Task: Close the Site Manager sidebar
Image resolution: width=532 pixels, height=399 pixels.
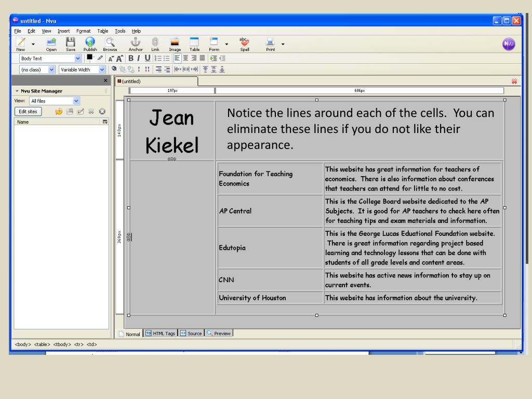Action: [x=105, y=81]
